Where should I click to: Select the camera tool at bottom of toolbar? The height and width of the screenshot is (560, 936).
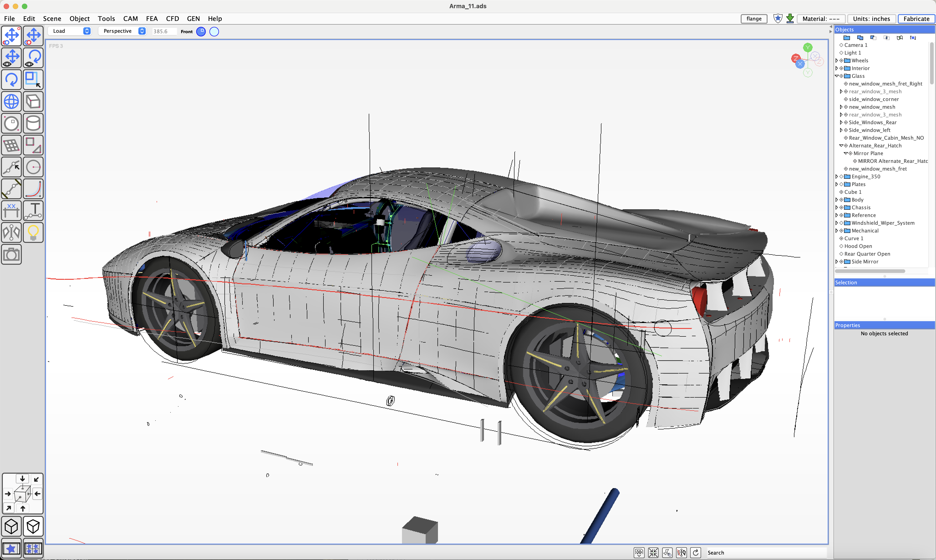coord(12,254)
